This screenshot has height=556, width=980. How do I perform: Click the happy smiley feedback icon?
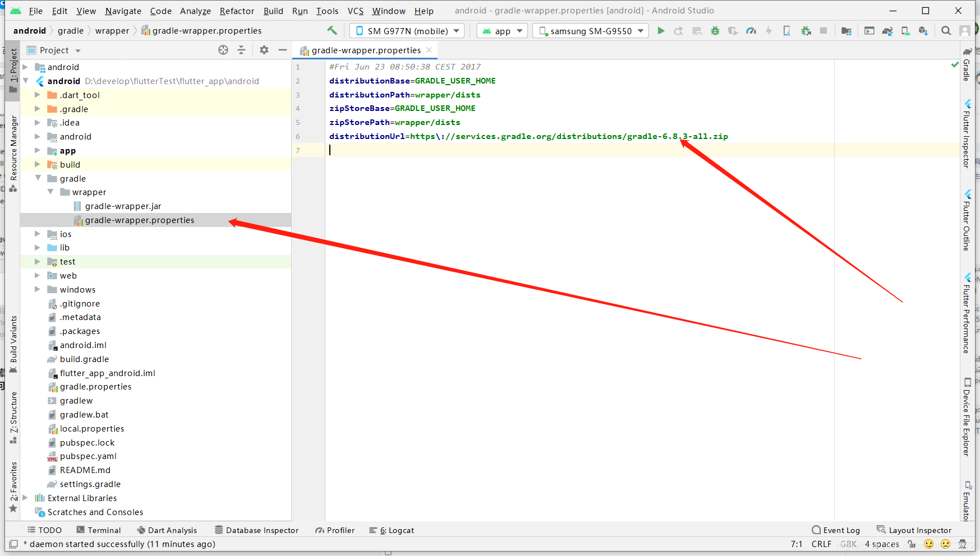pos(928,544)
